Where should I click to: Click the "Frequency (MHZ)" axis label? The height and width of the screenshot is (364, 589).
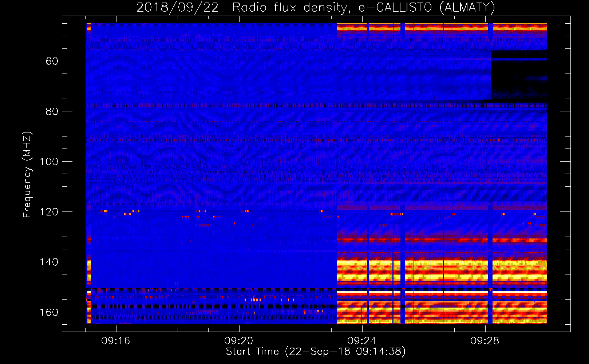27,174
